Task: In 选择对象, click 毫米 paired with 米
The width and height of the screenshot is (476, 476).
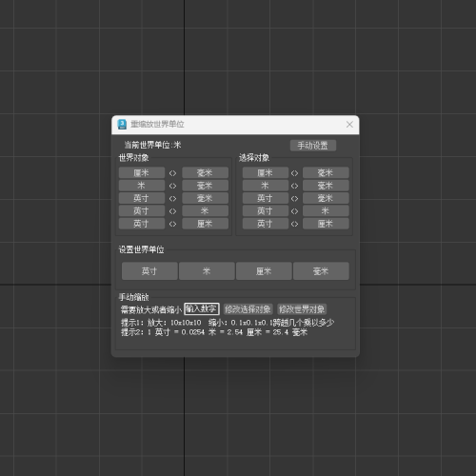Action: coord(326,186)
